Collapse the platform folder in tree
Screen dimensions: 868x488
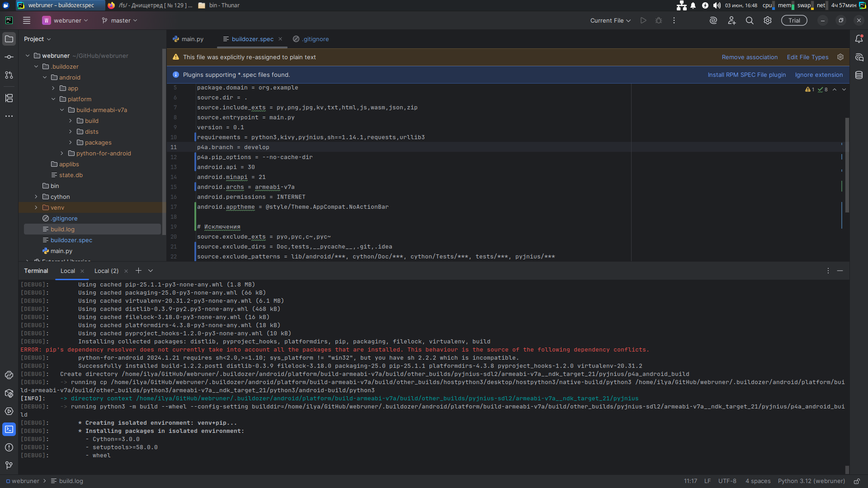coord(53,99)
